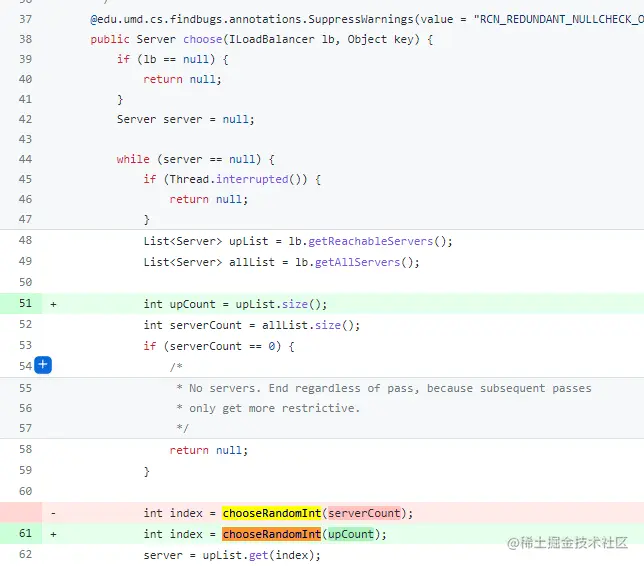Viewport: 644px width, 566px height.
Task: Click 'getAllServers' method call
Action: pos(357,262)
